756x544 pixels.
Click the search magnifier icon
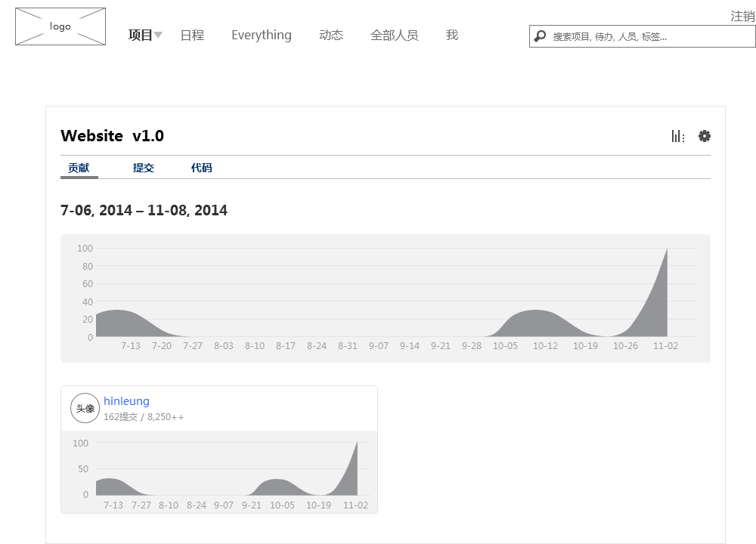click(540, 36)
